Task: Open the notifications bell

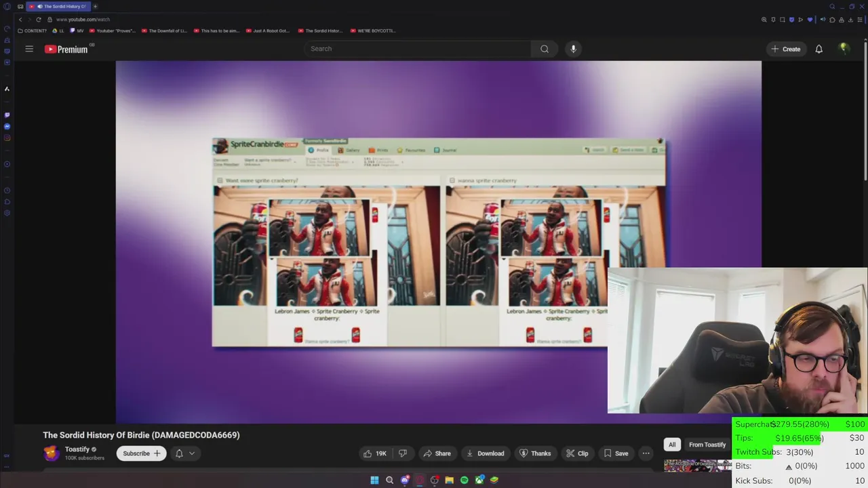Action: coord(818,49)
